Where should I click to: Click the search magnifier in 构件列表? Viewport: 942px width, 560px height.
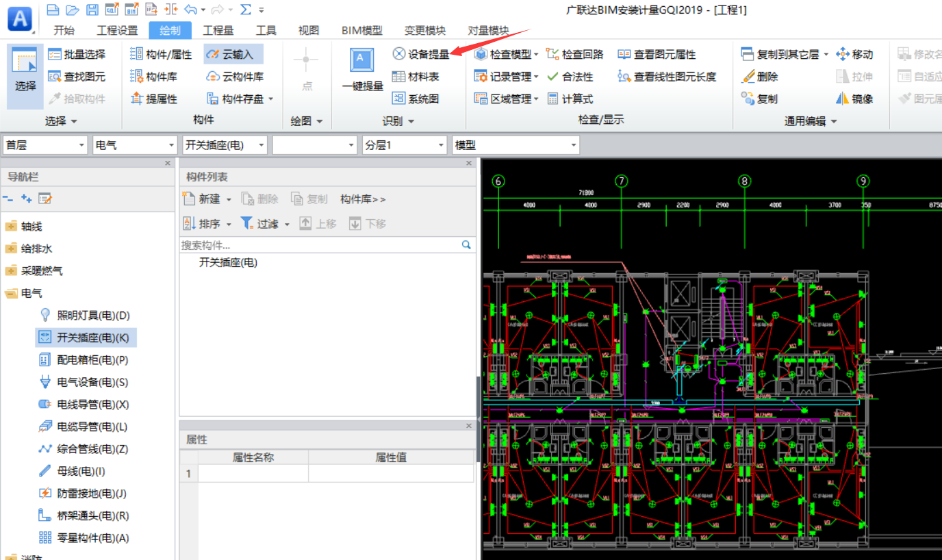pos(466,244)
